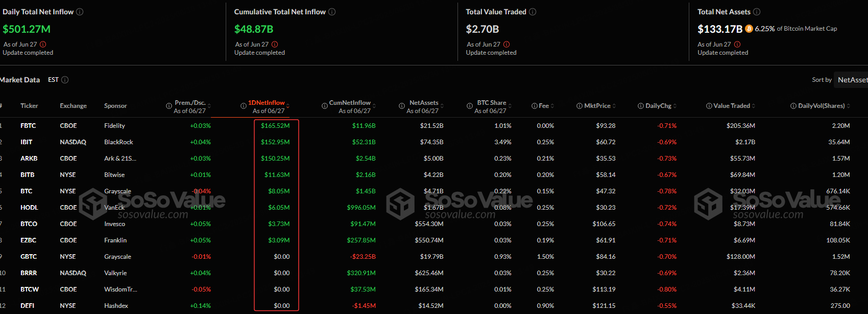Viewport: 868px width, 314px height.
Task: Click red alert icon under Daily Total Net Inflow
Action: coord(43,44)
